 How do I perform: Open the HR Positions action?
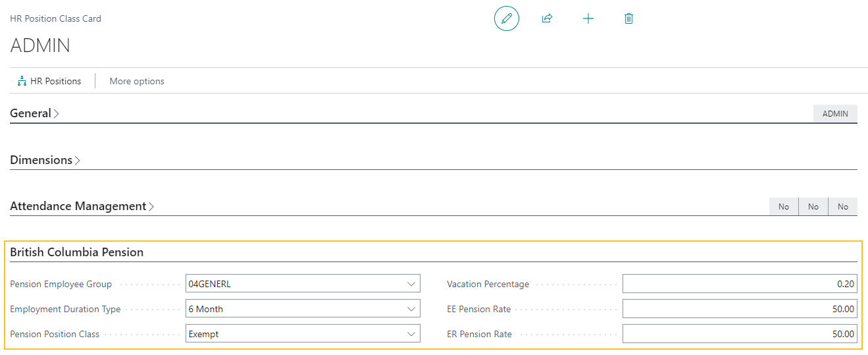pyautogui.click(x=49, y=81)
